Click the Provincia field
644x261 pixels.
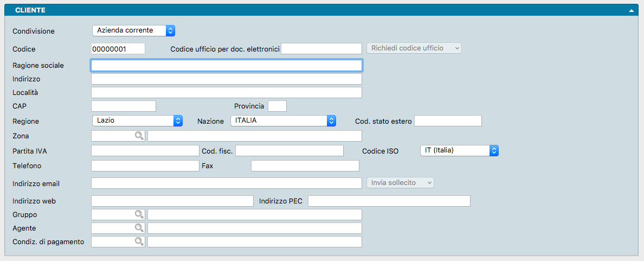coord(277,106)
